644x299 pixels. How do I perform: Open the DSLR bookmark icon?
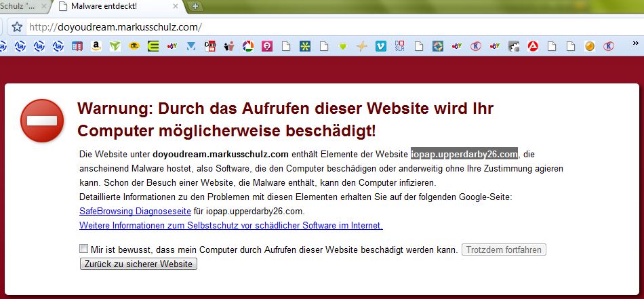coord(400,47)
